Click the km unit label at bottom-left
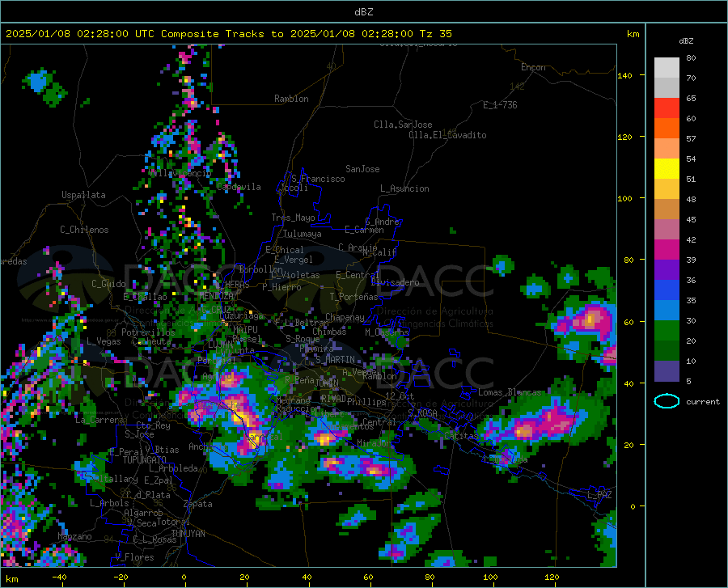 click(x=11, y=579)
